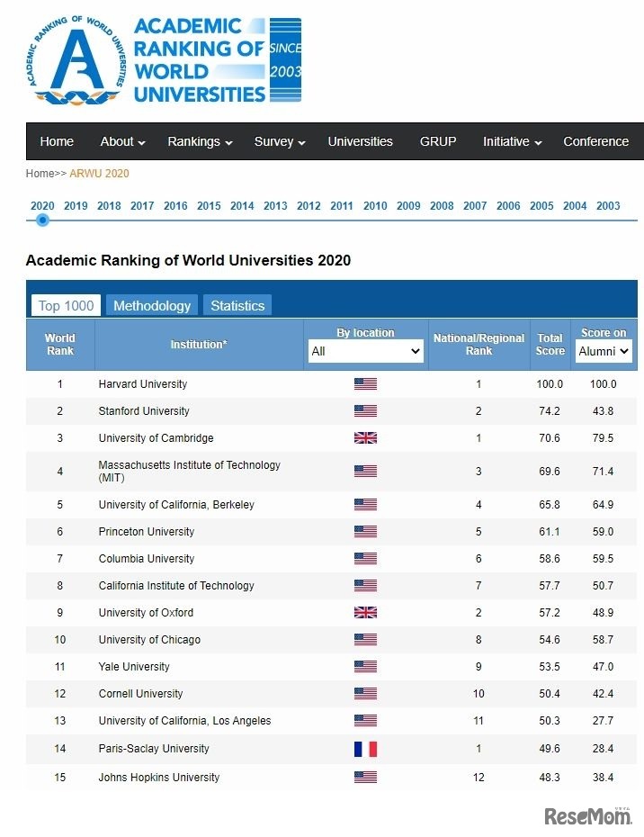Image resolution: width=644 pixels, height=837 pixels.
Task: Open the Johns Hopkins University entry
Action: [158, 777]
